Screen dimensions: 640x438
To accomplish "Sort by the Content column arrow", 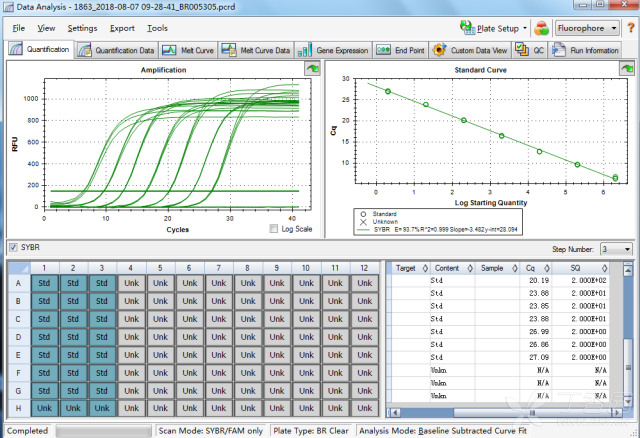I will pos(470,268).
